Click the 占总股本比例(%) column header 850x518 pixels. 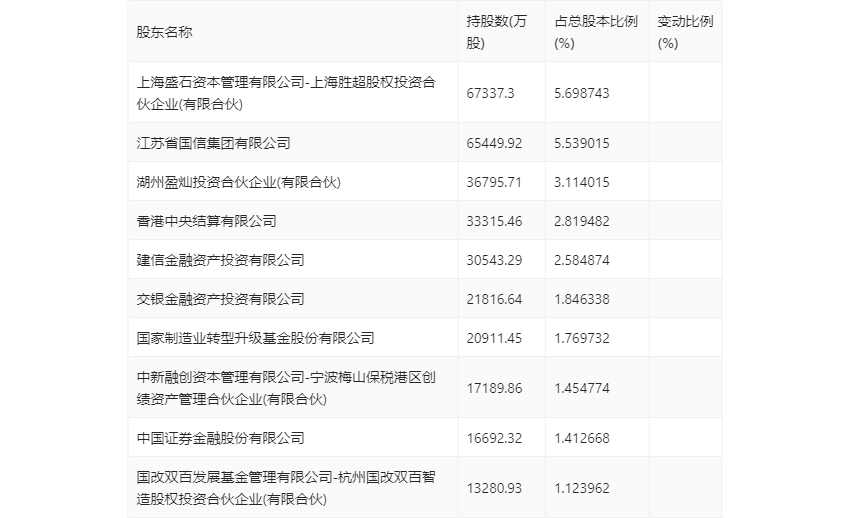coord(596,32)
